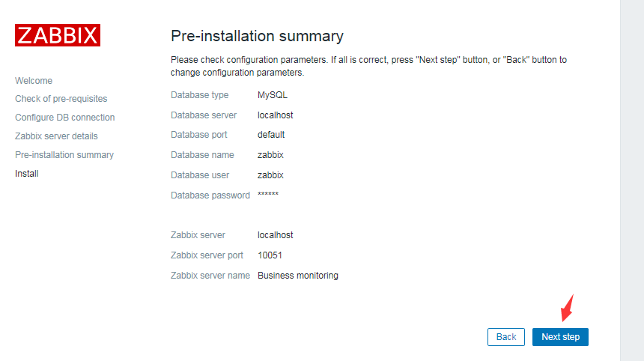Click the red arrow annotation
644x361 pixels.
[568, 309]
